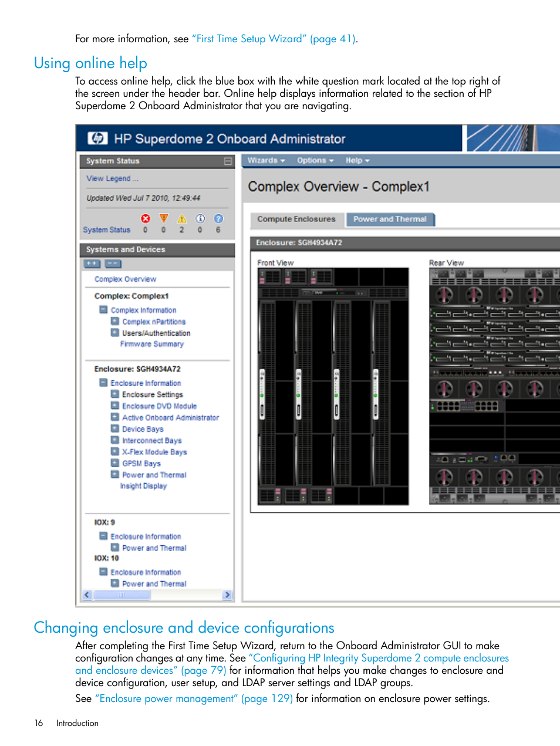Click the right arrow of the tree's horizontal scrollbar
Image resolution: width=560 pixels, height=746 pixels.
(228, 595)
